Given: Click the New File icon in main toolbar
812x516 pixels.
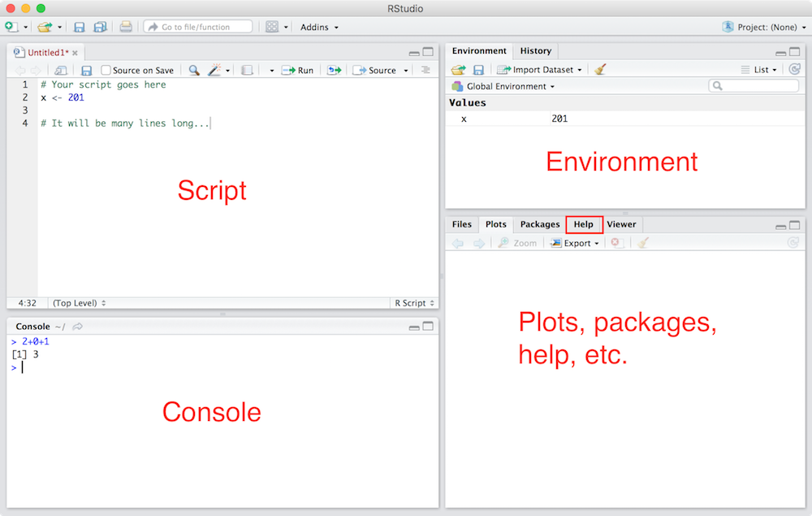Looking at the screenshot, I should coord(11,27).
